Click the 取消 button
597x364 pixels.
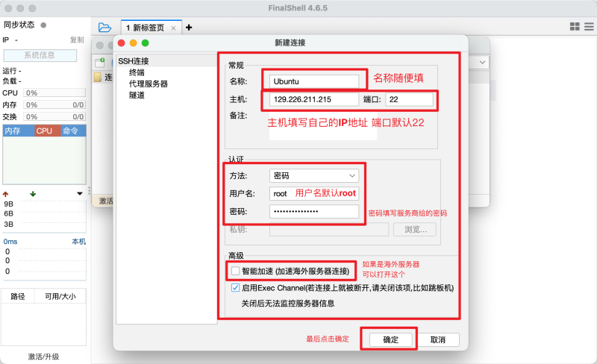tap(438, 339)
